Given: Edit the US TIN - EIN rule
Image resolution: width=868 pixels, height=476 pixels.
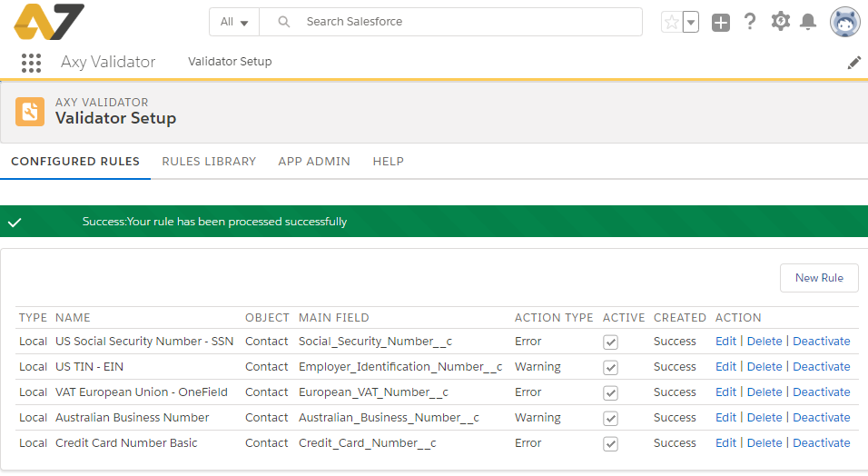Looking at the screenshot, I should click(725, 367).
